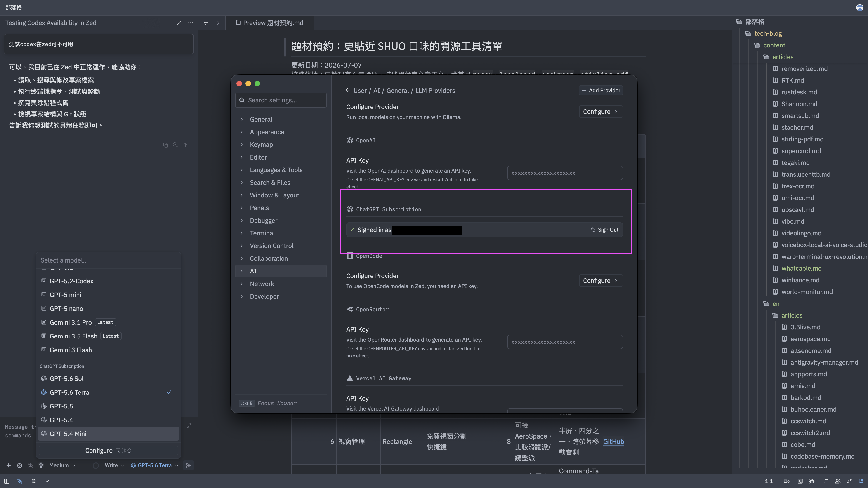Configure the OpenCode provider
Viewport: 868px width, 488px height.
(x=600, y=281)
